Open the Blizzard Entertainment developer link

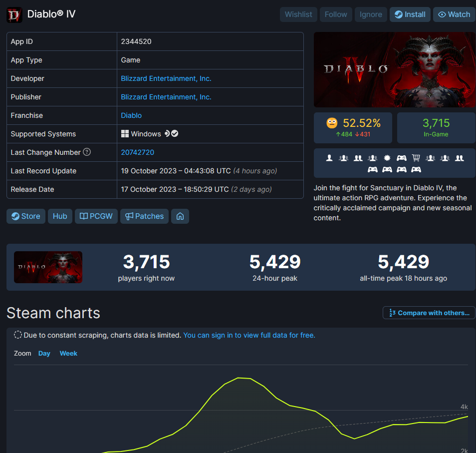pyautogui.click(x=166, y=78)
